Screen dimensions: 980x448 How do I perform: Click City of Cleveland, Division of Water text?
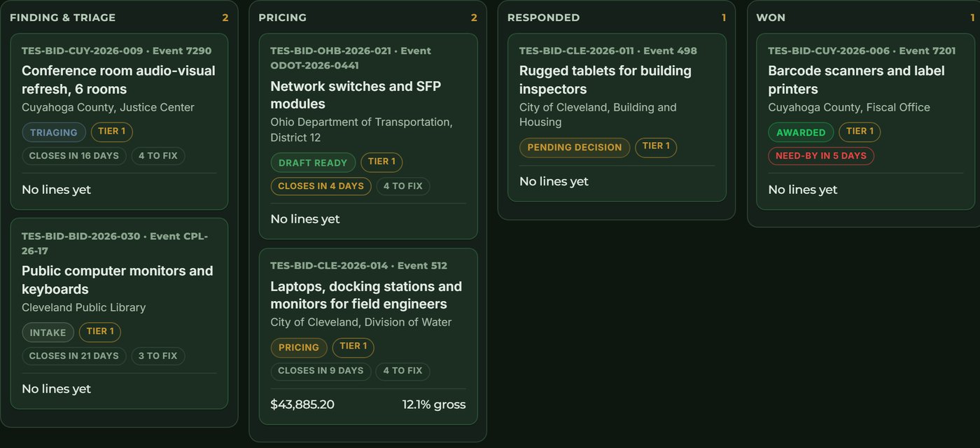360,322
